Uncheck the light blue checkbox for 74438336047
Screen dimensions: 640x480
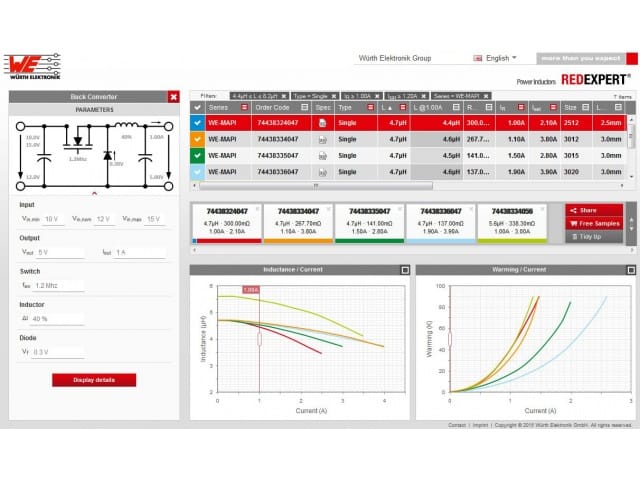[198, 172]
